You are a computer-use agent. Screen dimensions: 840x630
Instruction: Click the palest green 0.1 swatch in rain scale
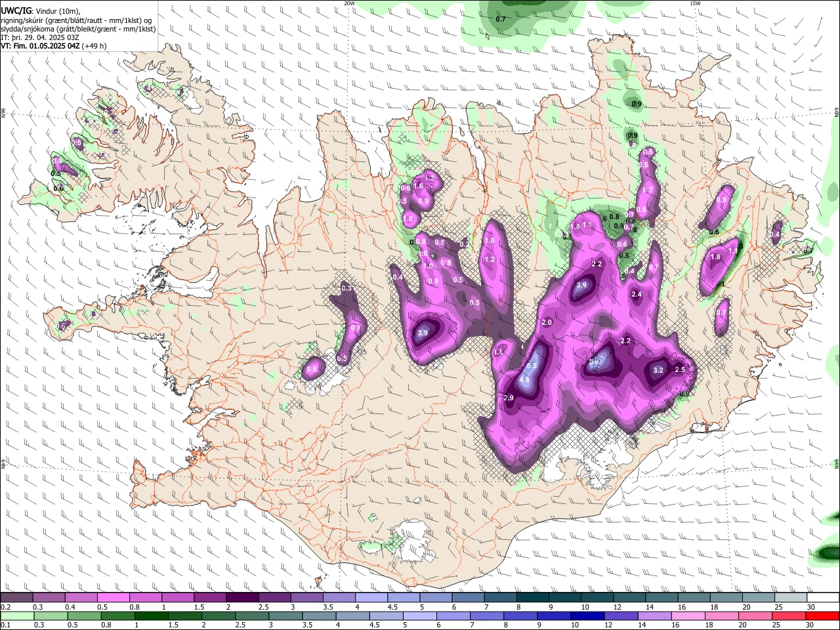click(17, 616)
